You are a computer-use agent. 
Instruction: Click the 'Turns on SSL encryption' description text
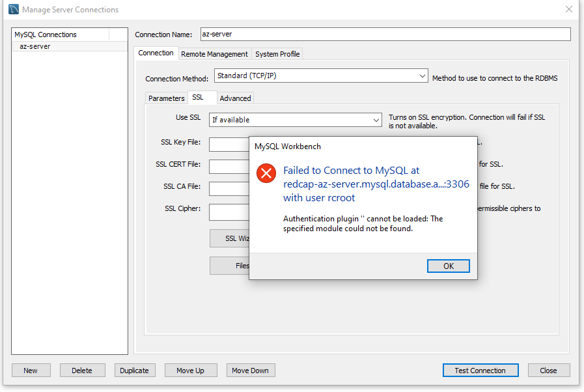[x=467, y=122]
